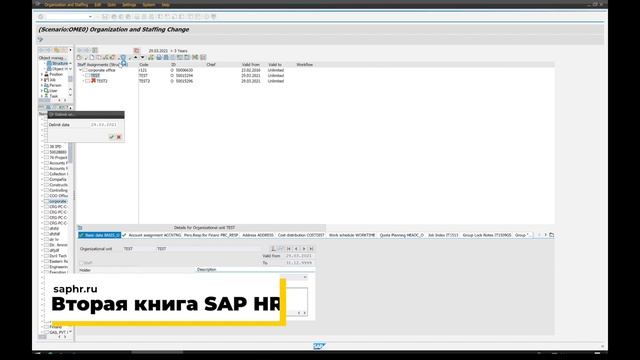Expand the User node in Object manager
This screenshot has height=360, width=640.
point(42,91)
